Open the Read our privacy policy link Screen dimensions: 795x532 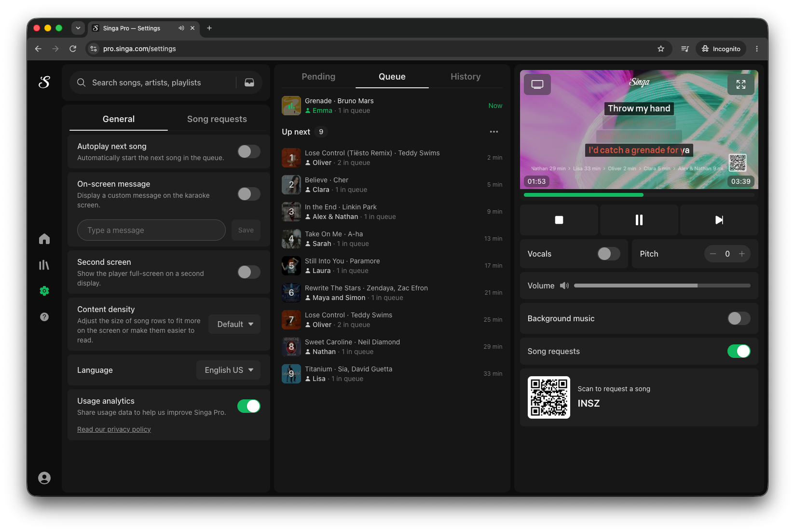point(114,429)
